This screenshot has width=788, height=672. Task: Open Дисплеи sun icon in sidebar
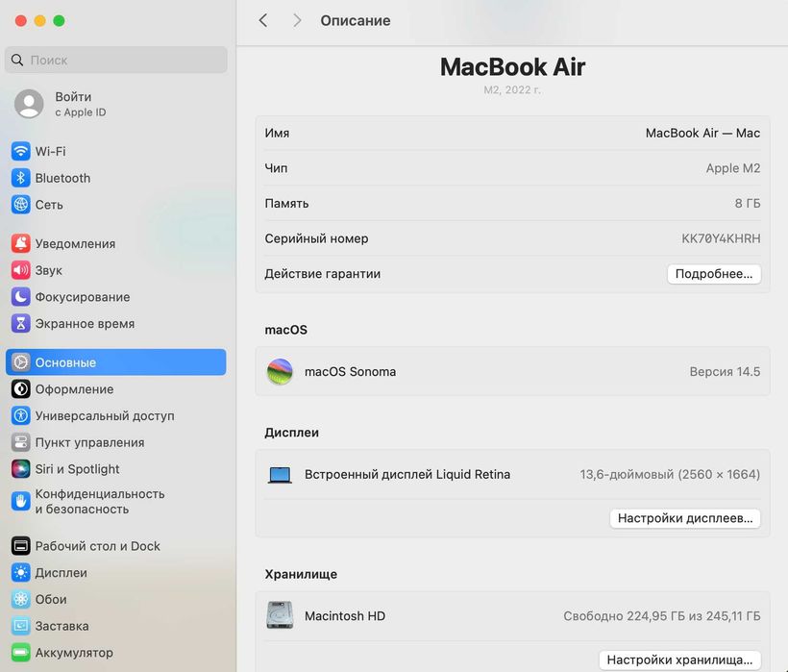20,572
